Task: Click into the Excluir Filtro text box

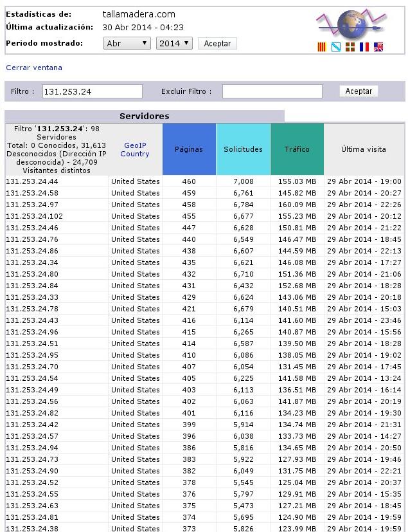Action: (x=272, y=91)
